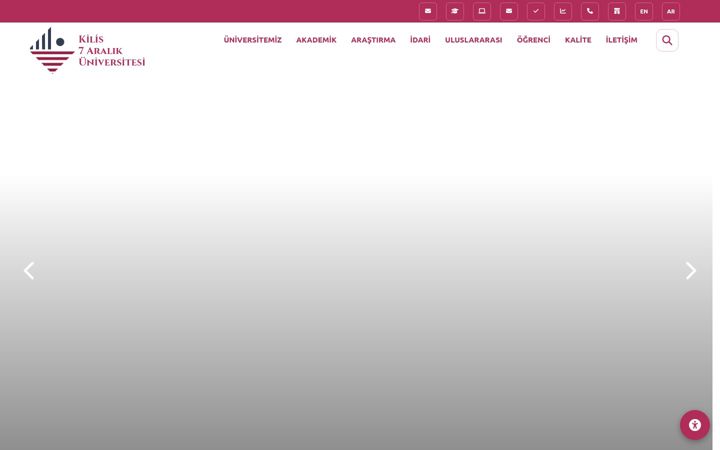The image size is (720, 450).
Task: Go to previous slide with left arrow
Action: (29, 270)
